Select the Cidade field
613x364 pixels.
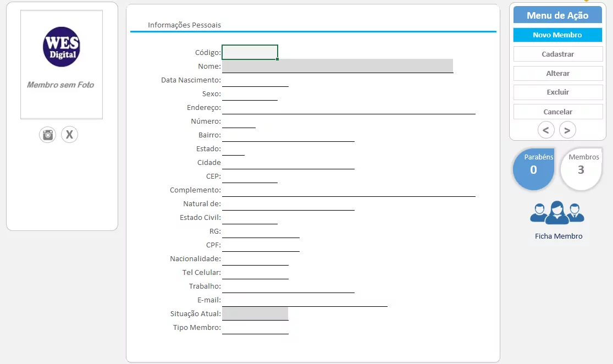coord(288,163)
